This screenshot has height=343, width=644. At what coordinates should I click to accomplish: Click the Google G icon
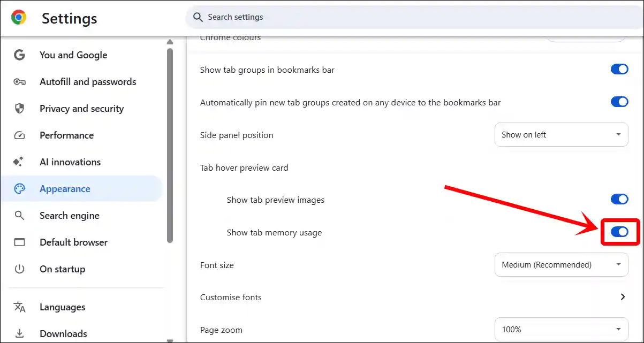point(20,55)
